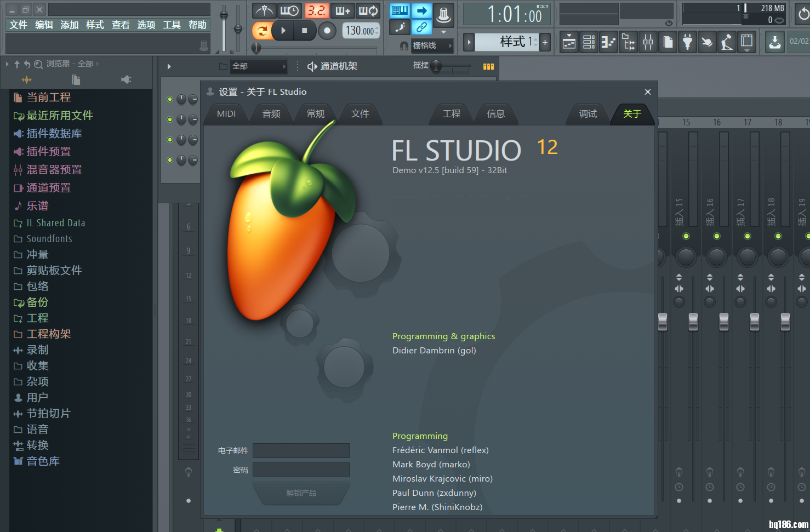
Task: Click the multilink to controllers knob icon
Action: (x=444, y=15)
